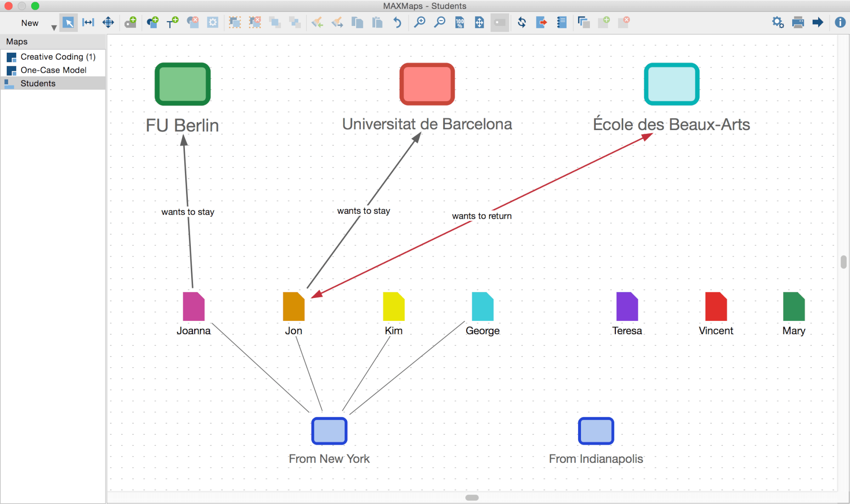
Task: Click the From Indianapolis label
Action: [x=596, y=459]
